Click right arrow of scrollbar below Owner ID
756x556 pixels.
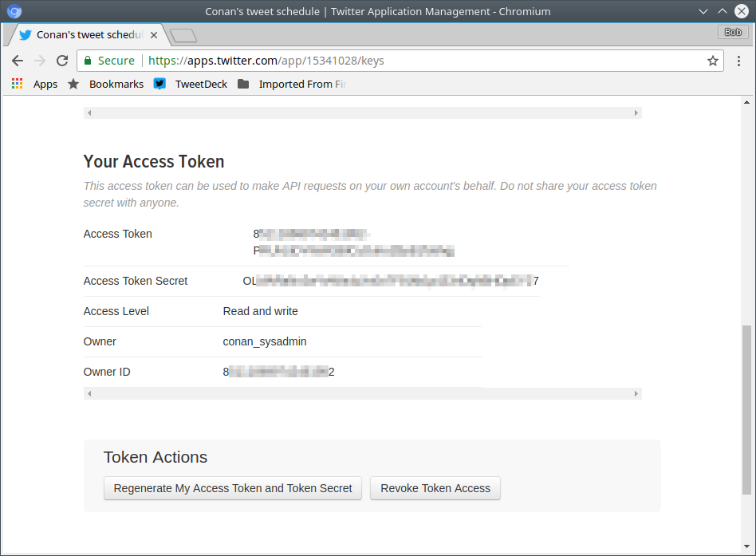coord(636,393)
